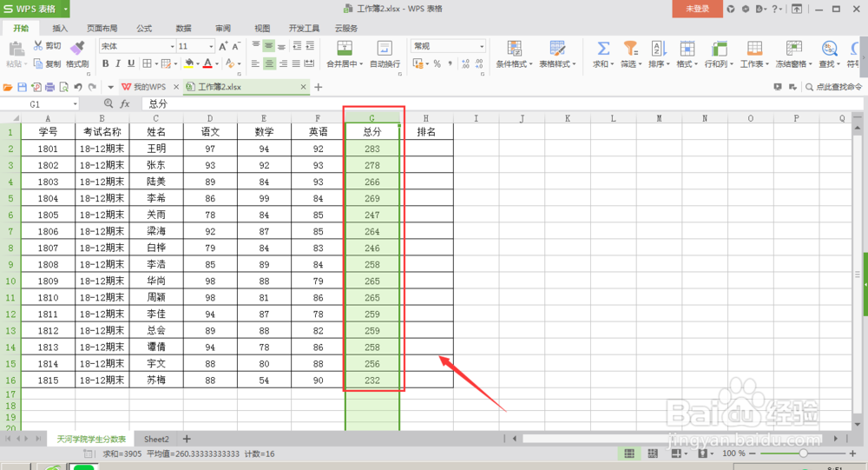Screen dimensions: 868x470
Task: Open the 插入 (Insert) ribbon tab
Action: pyautogui.click(x=60, y=29)
